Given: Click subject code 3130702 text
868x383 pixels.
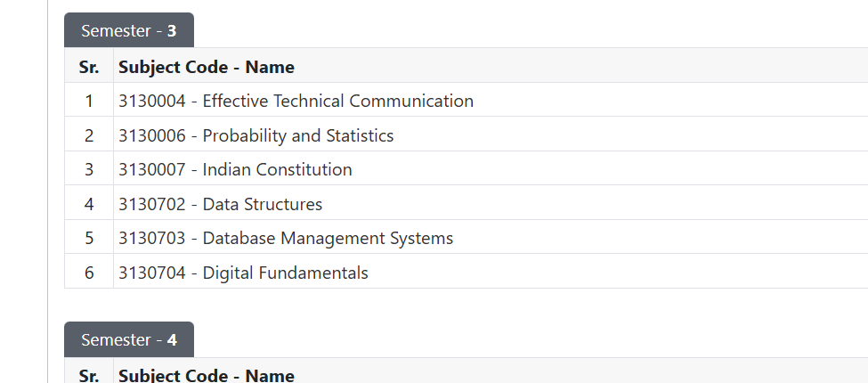Looking at the screenshot, I should pos(152,204).
